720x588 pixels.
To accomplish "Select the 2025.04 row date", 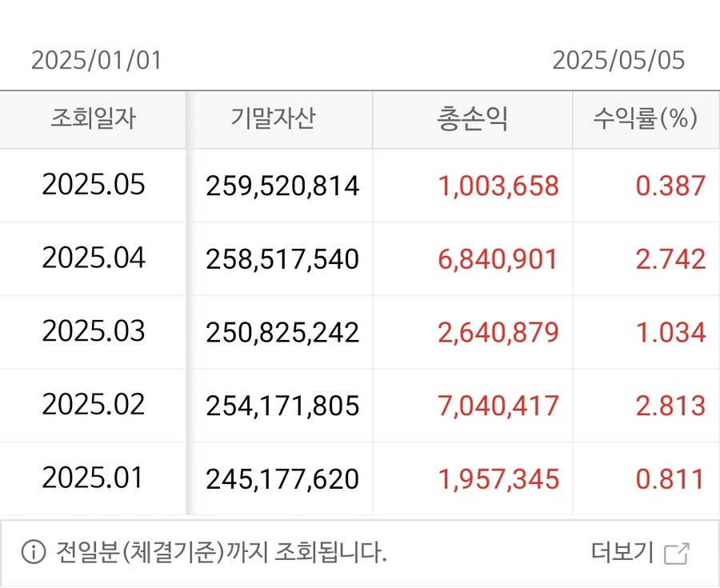I will tap(94, 258).
